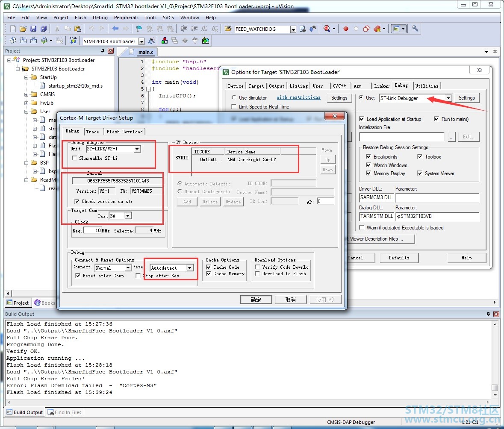Toggle Load Application at Startup checkbox
Image resolution: width=504 pixels, height=429 pixels.
[362, 119]
